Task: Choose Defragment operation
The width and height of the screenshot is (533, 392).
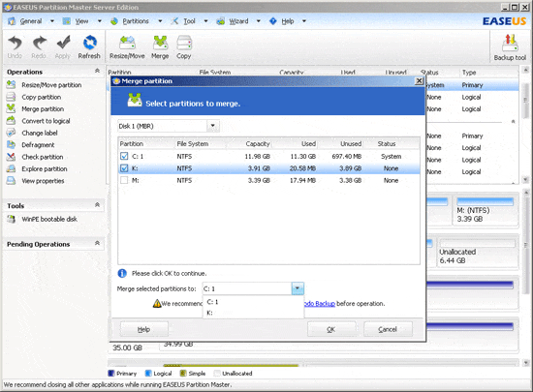Action: click(38, 145)
